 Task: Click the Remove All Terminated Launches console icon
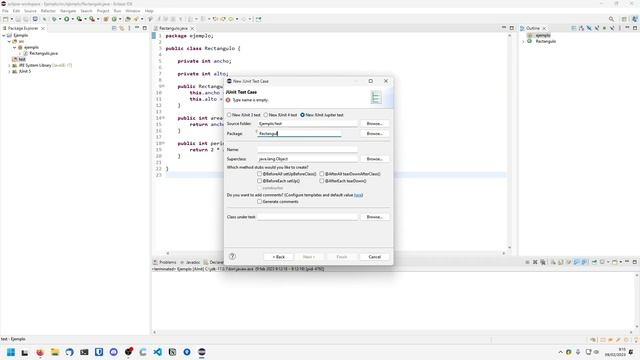point(543,262)
